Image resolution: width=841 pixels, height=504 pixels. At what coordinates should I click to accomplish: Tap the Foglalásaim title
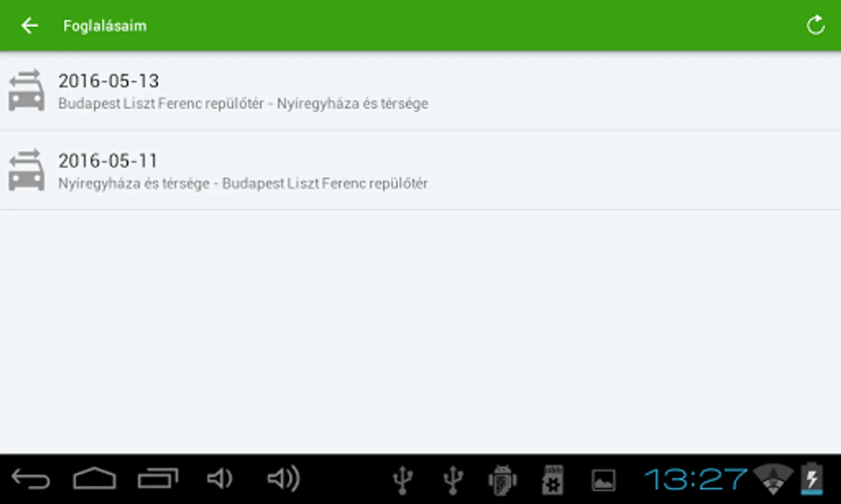[105, 26]
